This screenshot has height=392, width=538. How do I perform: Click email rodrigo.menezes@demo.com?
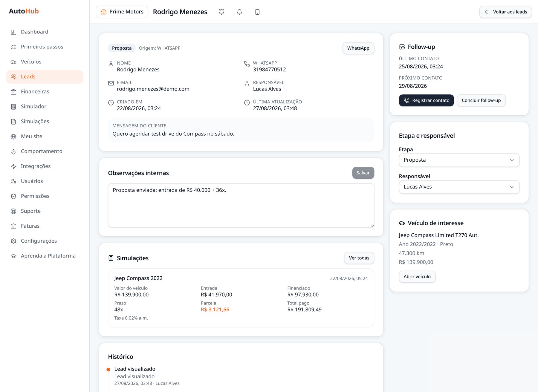[153, 89]
